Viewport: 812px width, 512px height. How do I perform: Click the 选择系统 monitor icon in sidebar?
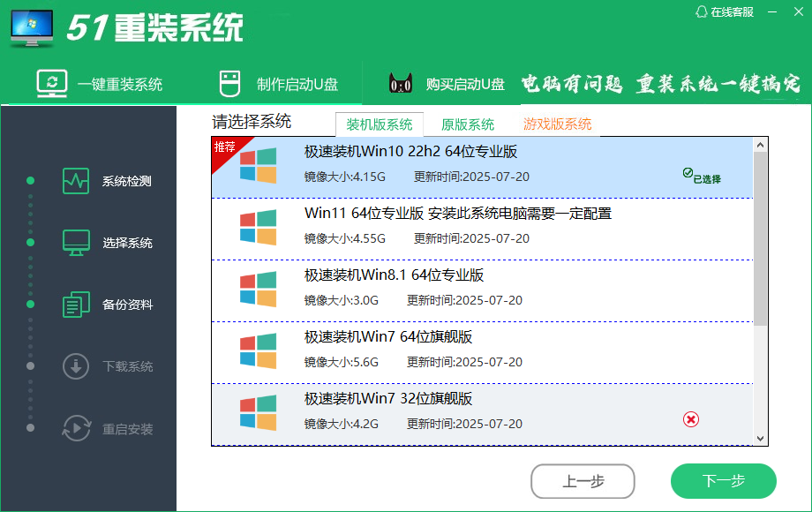[x=76, y=243]
